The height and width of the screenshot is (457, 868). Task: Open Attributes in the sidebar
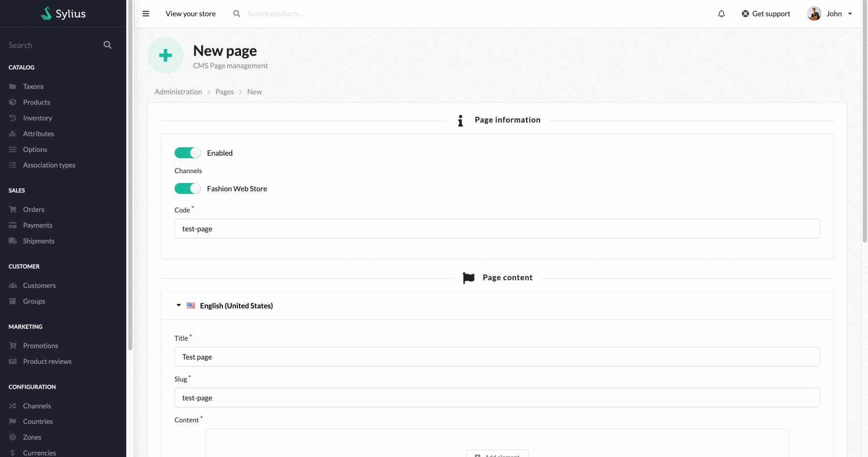[38, 134]
